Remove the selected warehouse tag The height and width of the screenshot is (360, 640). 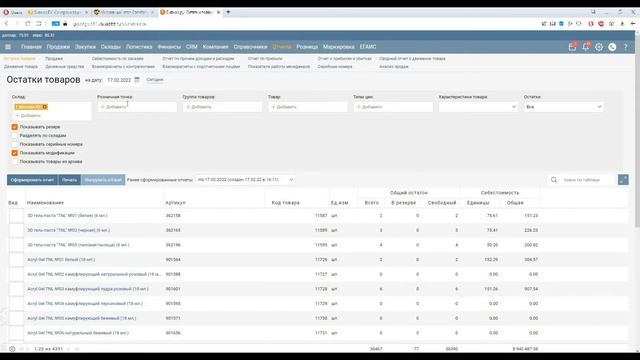click(x=45, y=107)
